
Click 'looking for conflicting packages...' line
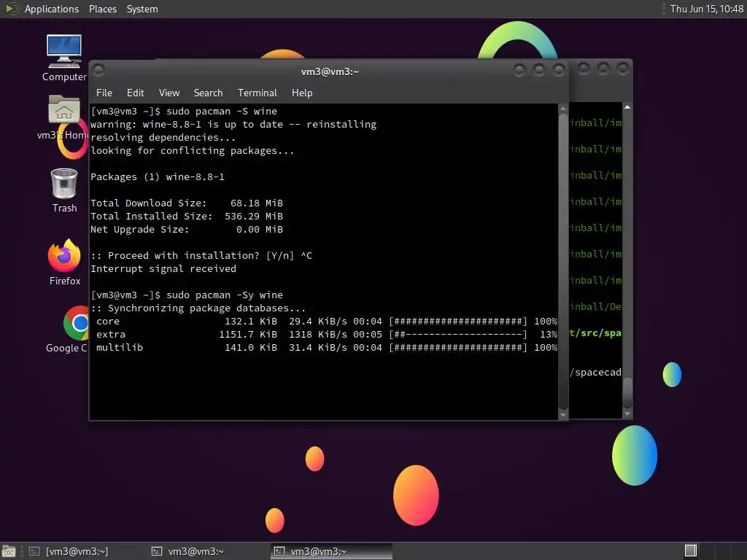[192, 151]
